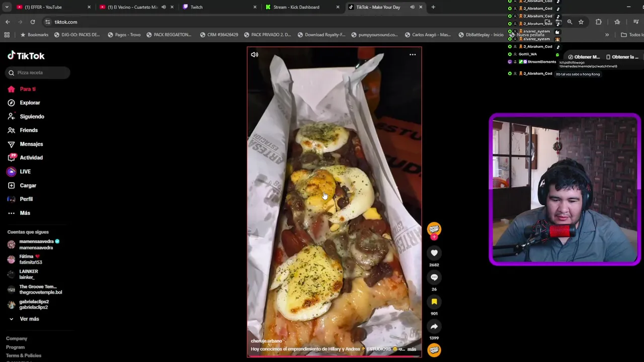
Task: Click the Company footer link
Action: click(x=17, y=339)
